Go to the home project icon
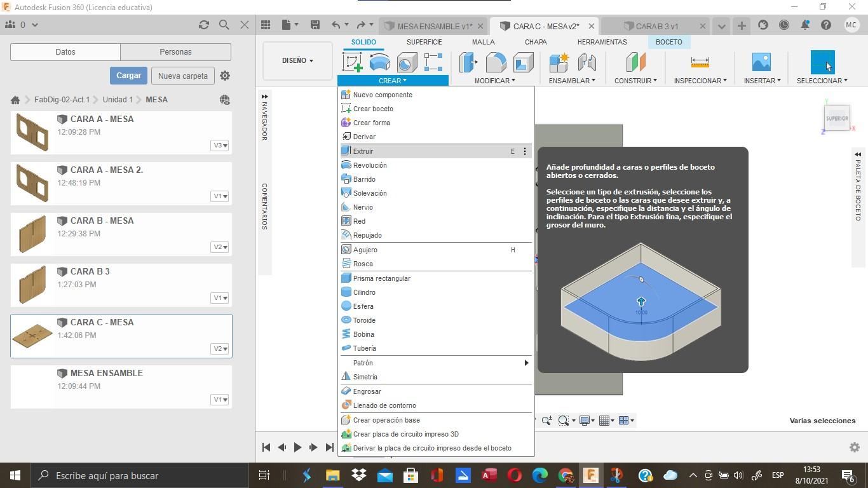This screenshot has height=488, width=868. pos(15,100)
